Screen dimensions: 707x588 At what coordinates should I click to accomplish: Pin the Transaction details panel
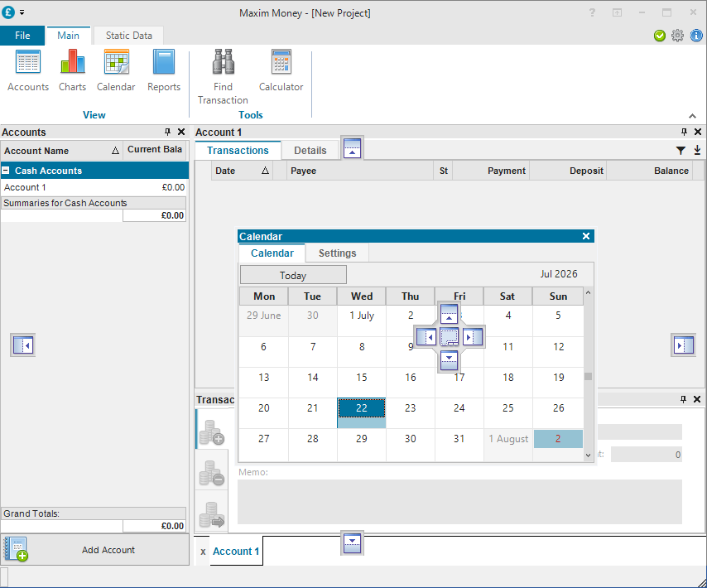point(684,399)
